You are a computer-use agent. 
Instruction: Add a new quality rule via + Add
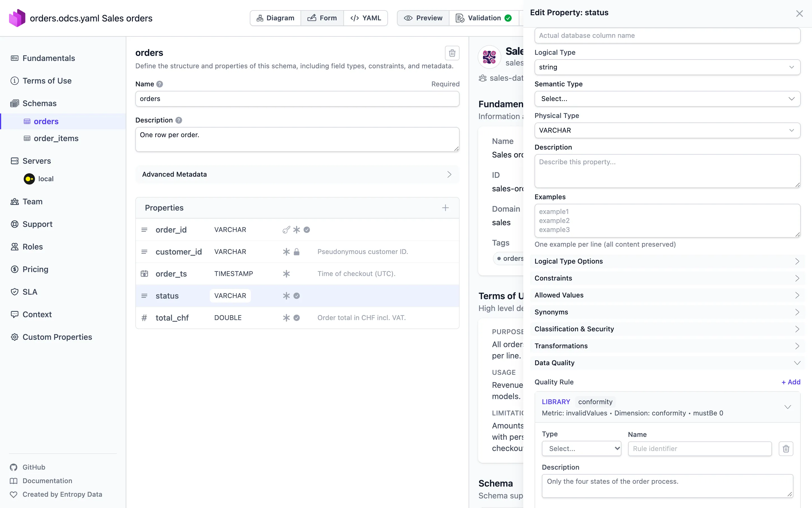tap(791, 382)
